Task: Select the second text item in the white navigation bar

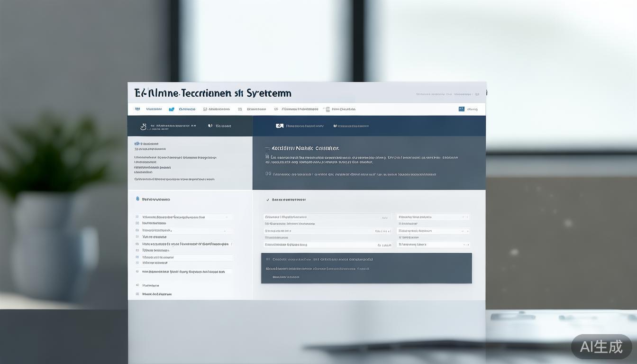Action: click(x=187, y=109)
